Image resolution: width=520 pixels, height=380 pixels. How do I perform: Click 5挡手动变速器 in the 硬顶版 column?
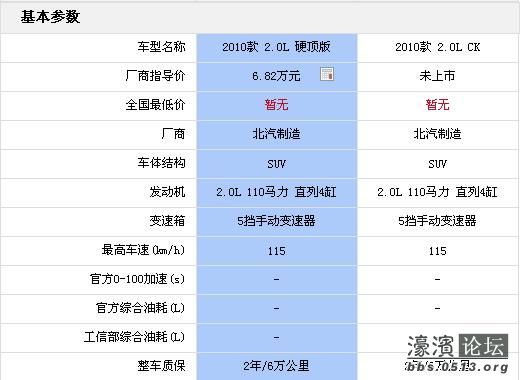coord(276,221)
